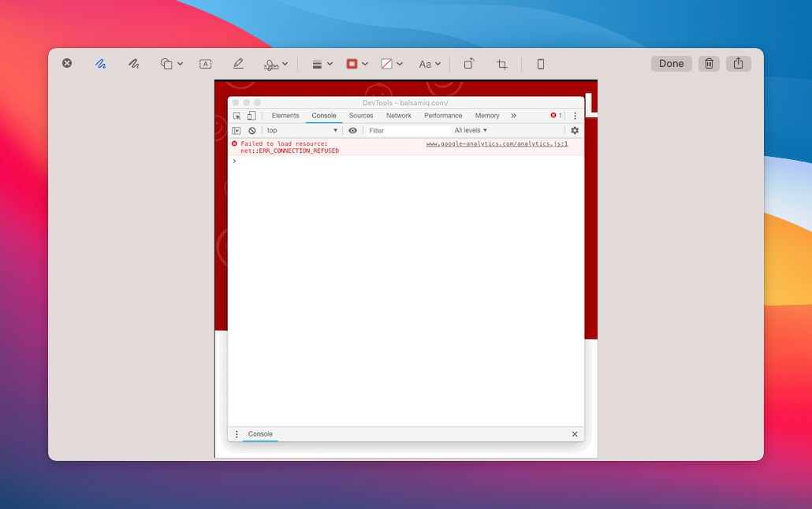Select the Draw freehand tool
The image size is (812, 509).
coord(134,64)
